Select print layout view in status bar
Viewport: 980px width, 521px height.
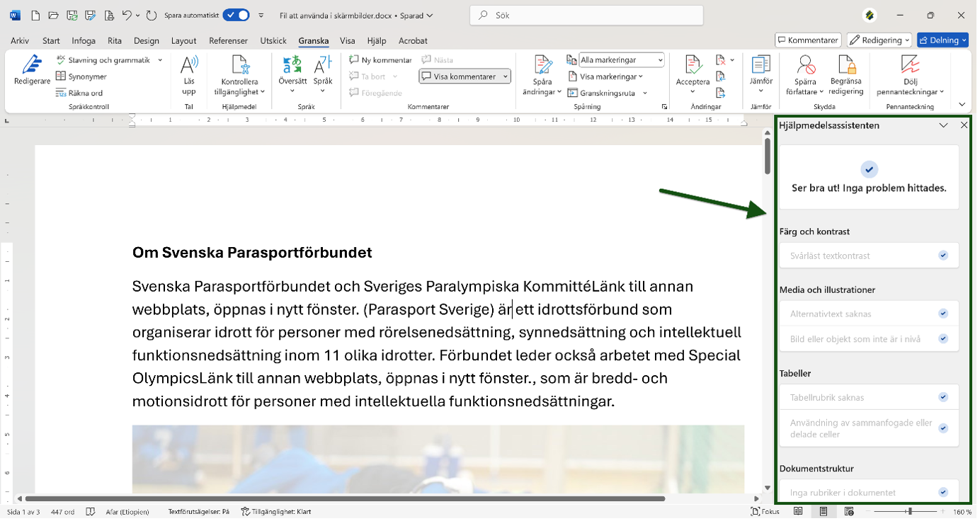824,511
